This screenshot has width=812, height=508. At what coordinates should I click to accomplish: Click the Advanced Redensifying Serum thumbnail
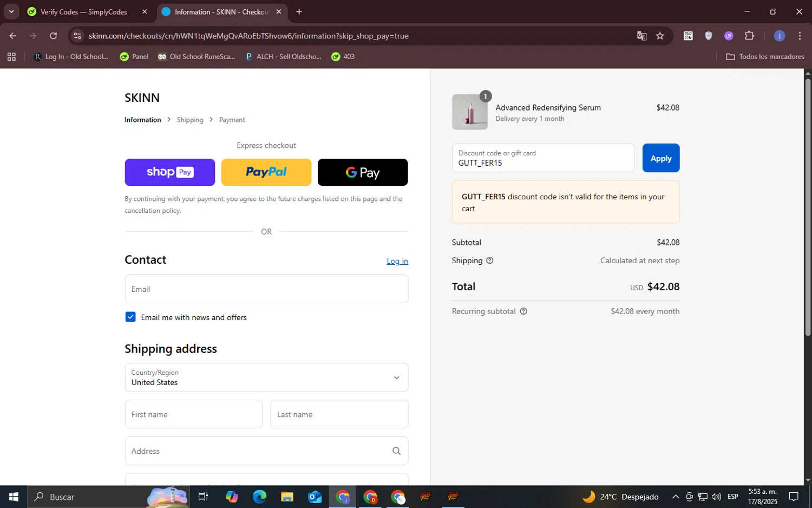470,112
